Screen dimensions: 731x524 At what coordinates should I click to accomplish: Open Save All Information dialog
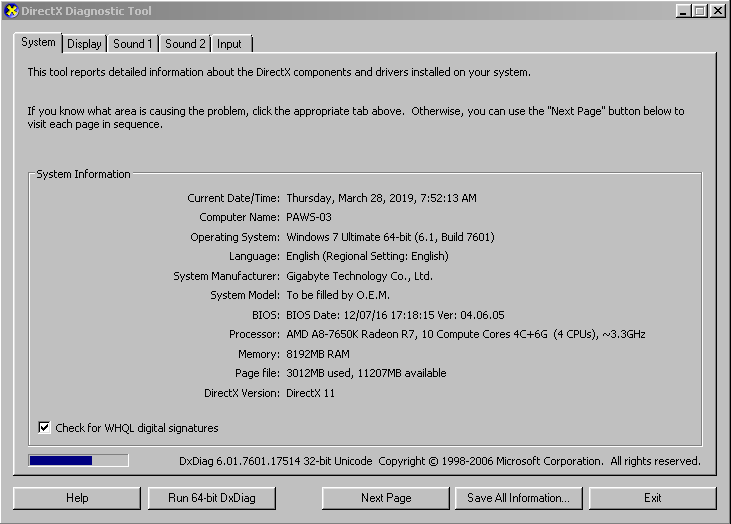518,498
